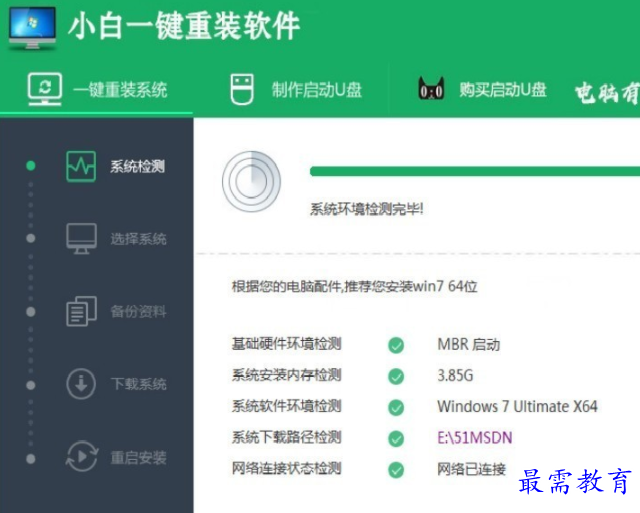Click the Tmall cat icon
Image resolution: width=640 pixels, height=513 pixels.
tap(431, 88)
